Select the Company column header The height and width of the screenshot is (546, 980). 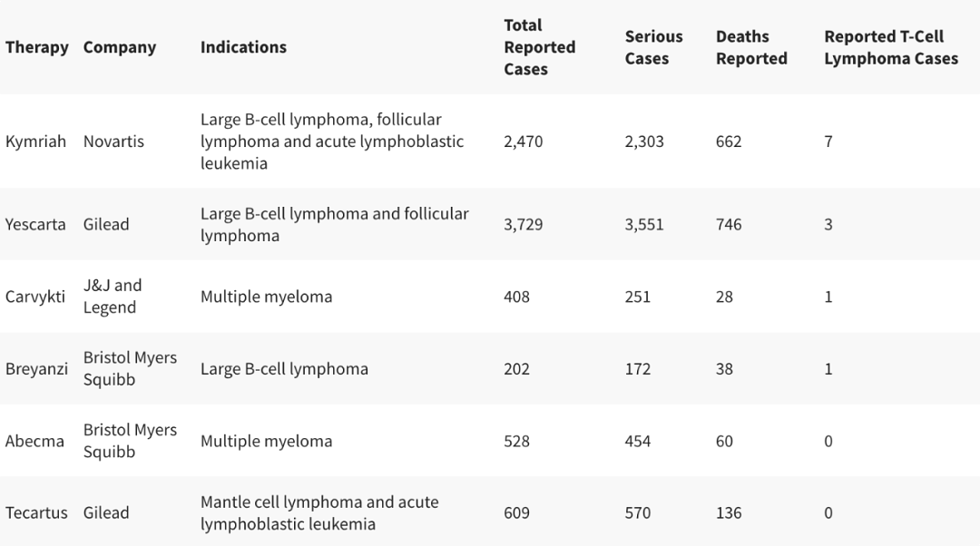(x=120, y=47)
